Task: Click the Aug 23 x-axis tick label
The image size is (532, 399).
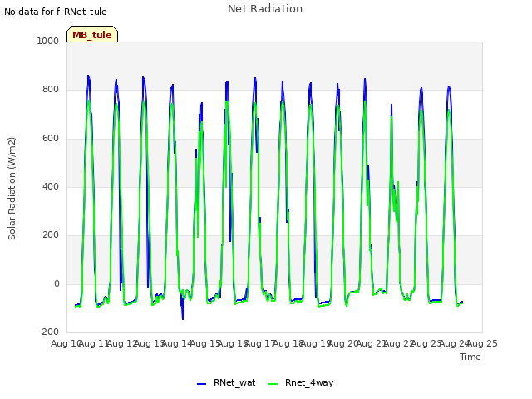Action: pyautogui.click(x=426, y=343)
